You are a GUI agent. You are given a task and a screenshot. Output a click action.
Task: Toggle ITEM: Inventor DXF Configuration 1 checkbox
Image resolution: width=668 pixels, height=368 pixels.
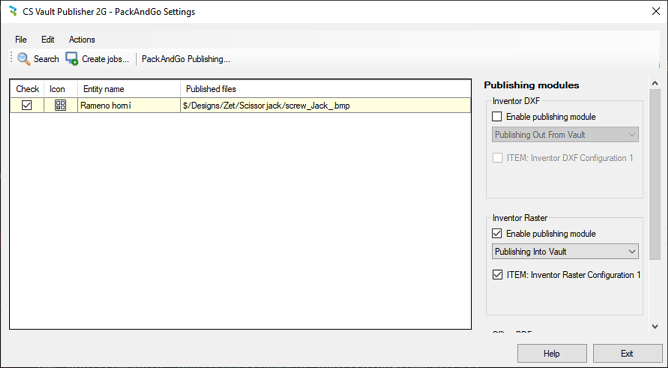pos(497,158)
